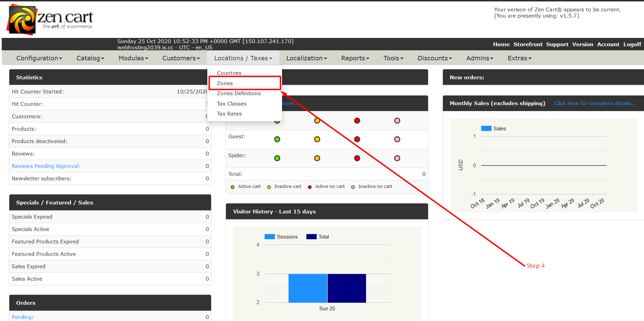Collapse the Locations / Taxes menu
The image size is (644, 321).
point(243,58)
